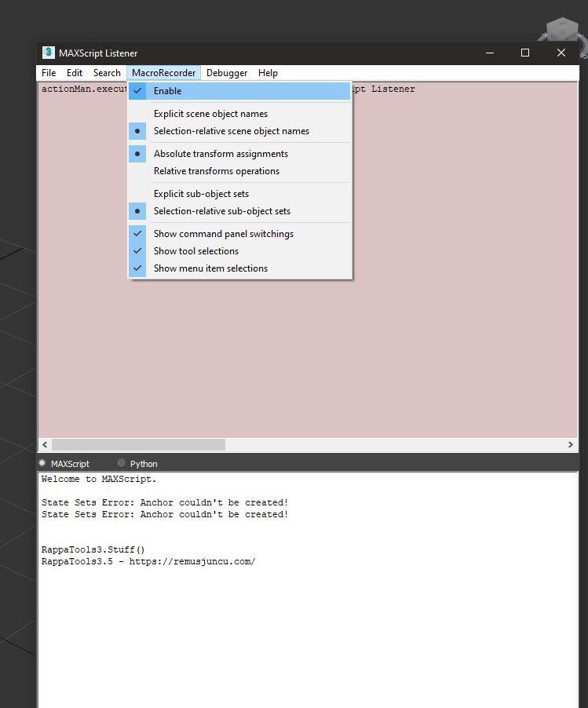
Task: Switch to the Python radio button
Action: 121,463
